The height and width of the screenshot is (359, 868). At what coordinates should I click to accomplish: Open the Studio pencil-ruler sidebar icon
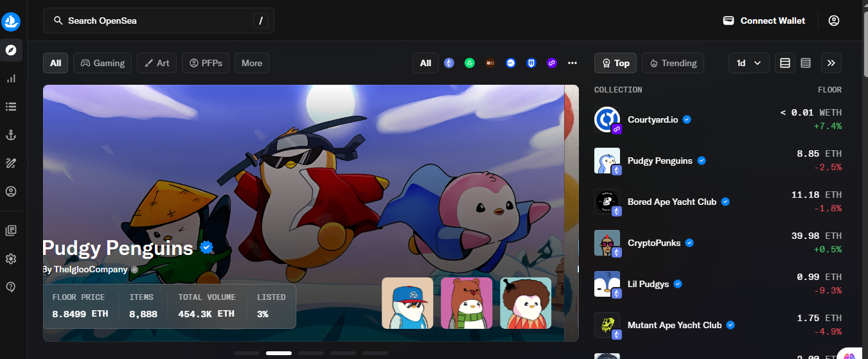click(x=11, y=163)
